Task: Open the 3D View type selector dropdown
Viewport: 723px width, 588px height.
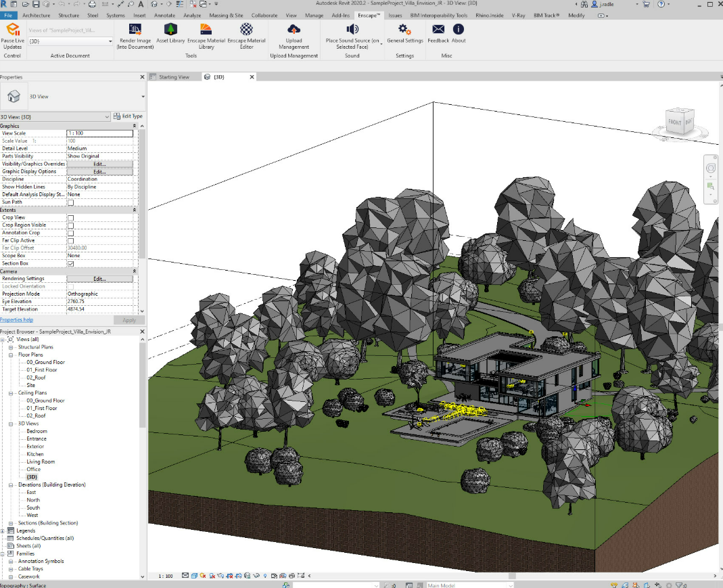Action: 143,97
